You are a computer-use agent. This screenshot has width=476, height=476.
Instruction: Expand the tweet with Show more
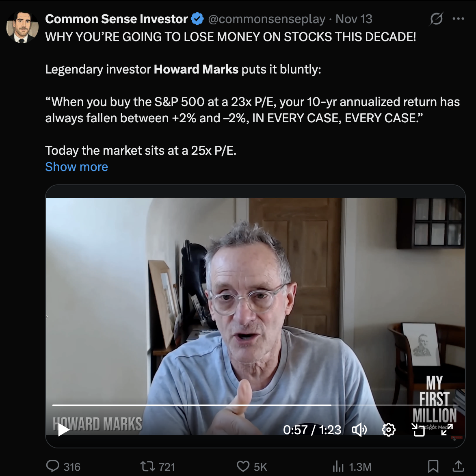pos(76,167)
